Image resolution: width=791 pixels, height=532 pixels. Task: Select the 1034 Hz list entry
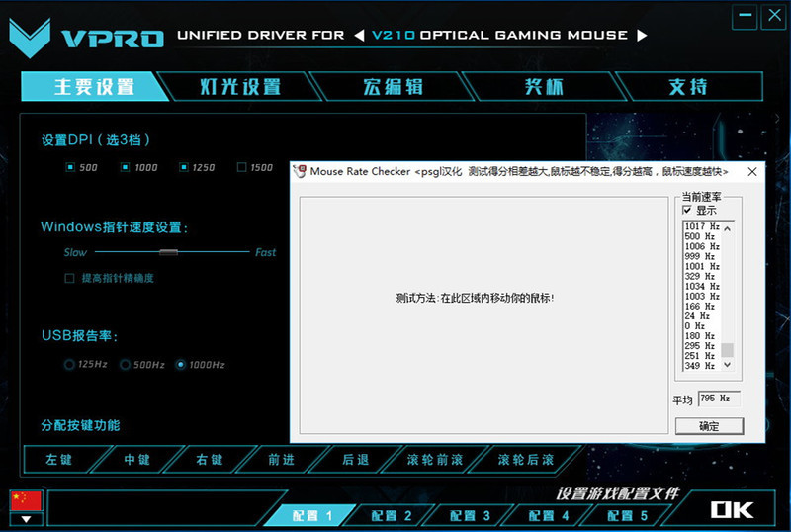pos(702,286)
